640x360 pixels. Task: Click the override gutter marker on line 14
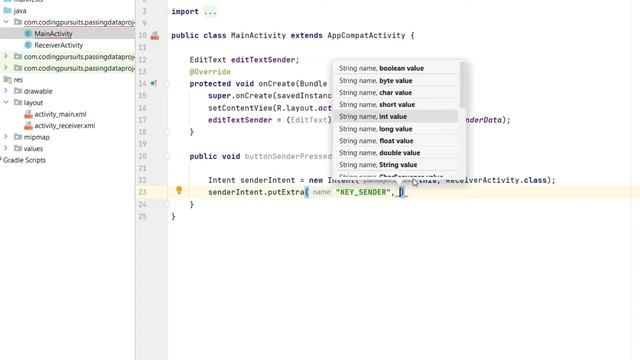tap(153, 83)
